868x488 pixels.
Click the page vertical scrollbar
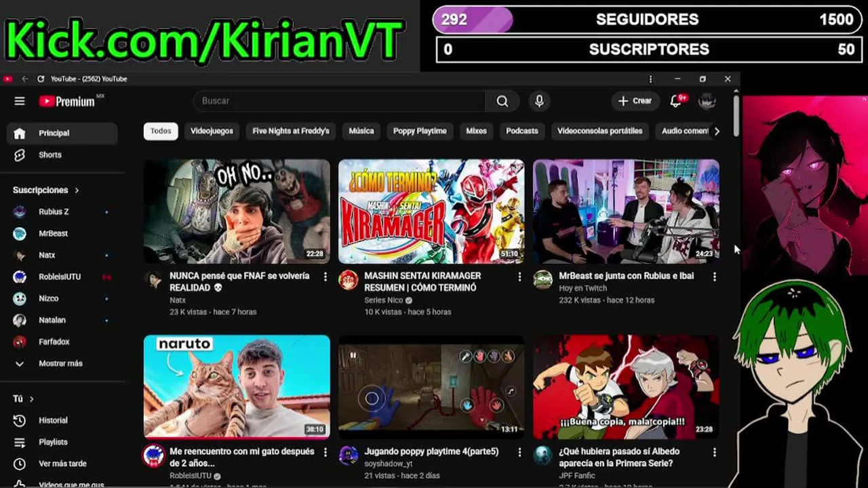(736, 117)
